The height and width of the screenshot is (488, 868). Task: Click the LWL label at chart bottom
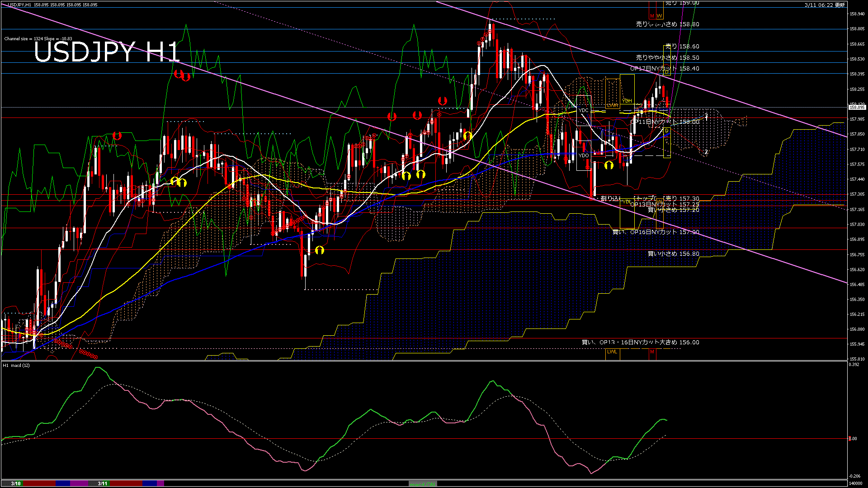612,352
